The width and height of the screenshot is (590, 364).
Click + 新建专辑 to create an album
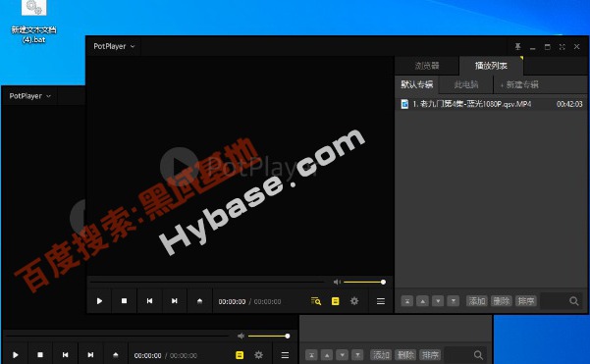click(519, 85)
